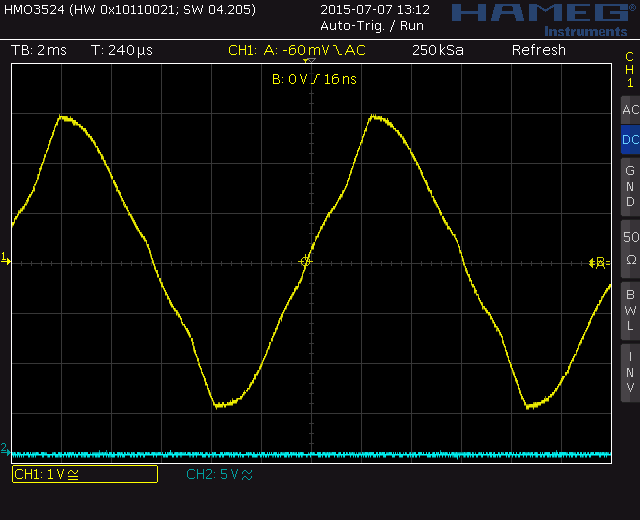The height and width of the screenshot is (520, 640).
Task: Toggle the INV invert softkey
Action: pos(630,371)
